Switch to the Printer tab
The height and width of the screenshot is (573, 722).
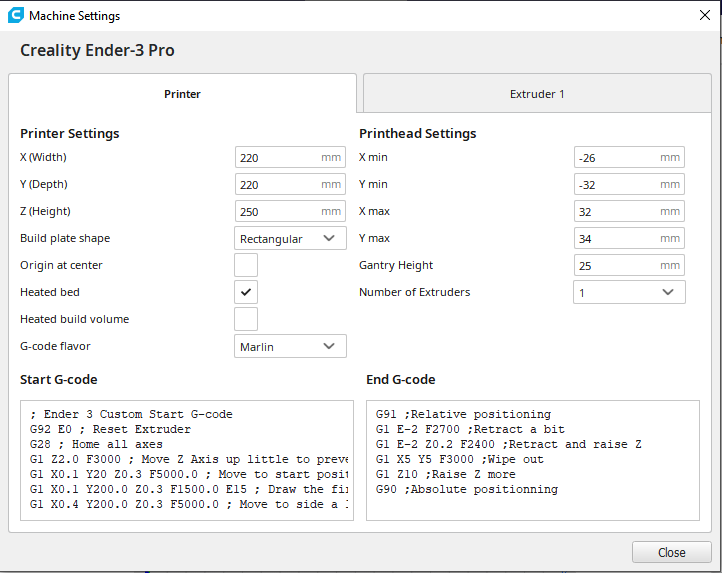tap(182, 94)
